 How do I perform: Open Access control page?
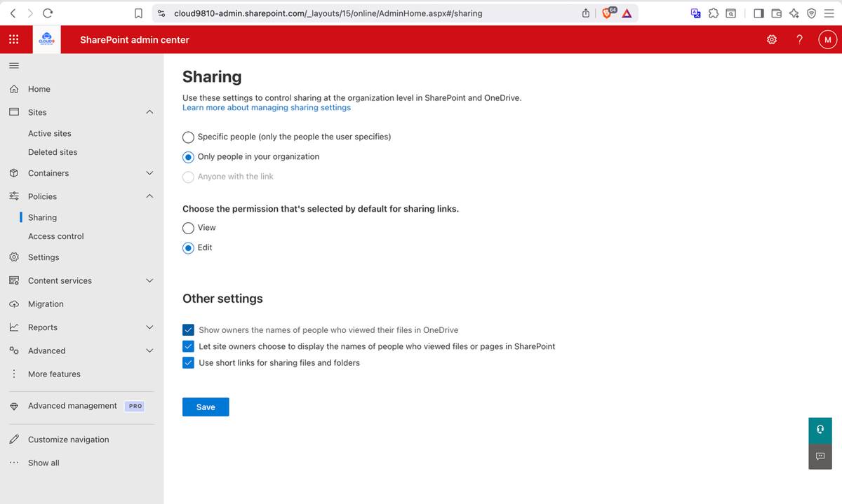pyautogui.click(x=56, y=236)
